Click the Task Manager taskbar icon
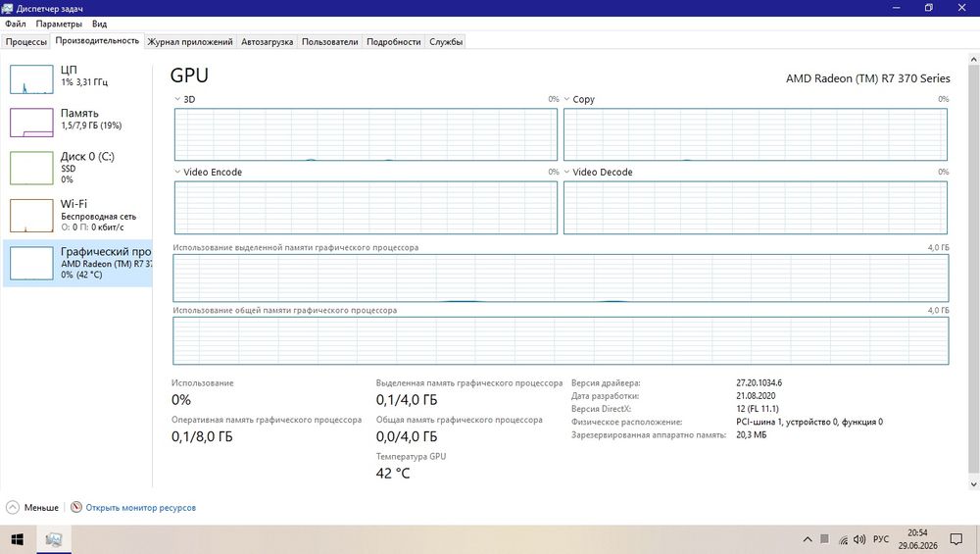 click(54, 539)
